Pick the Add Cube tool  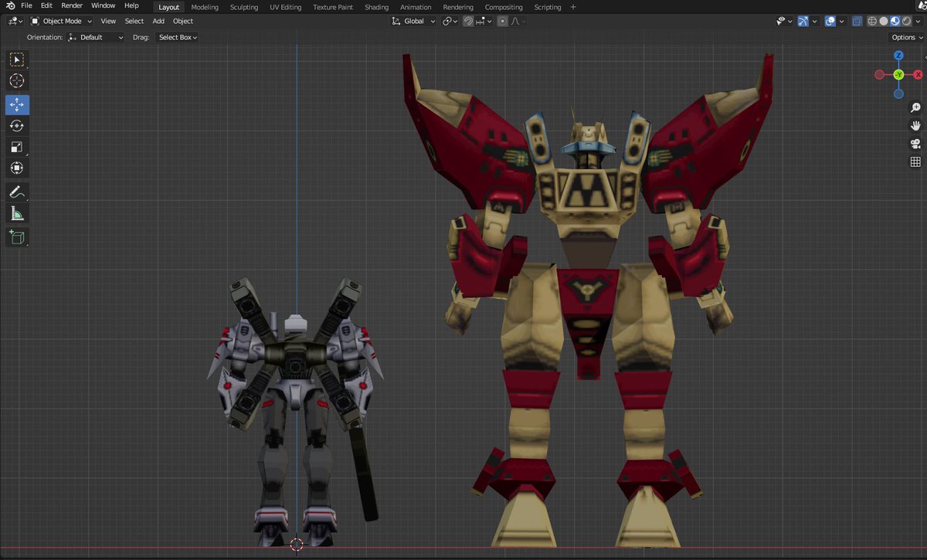17,236
